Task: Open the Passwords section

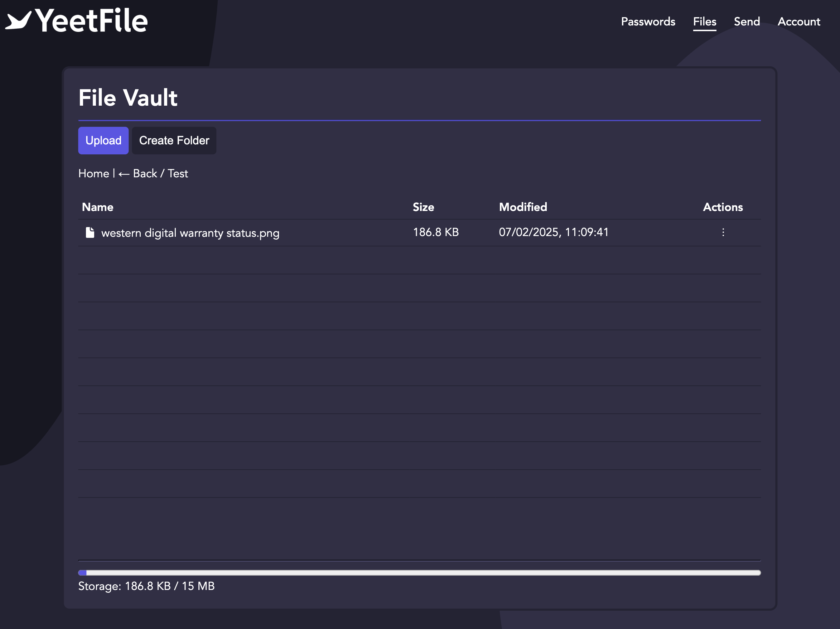Action: click(x=648, y=21)
